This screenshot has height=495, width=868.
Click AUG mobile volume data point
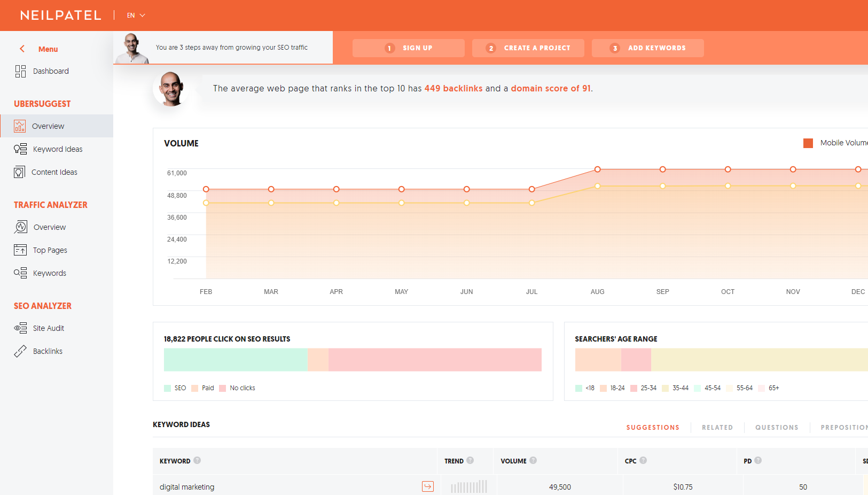click(598, 169)
